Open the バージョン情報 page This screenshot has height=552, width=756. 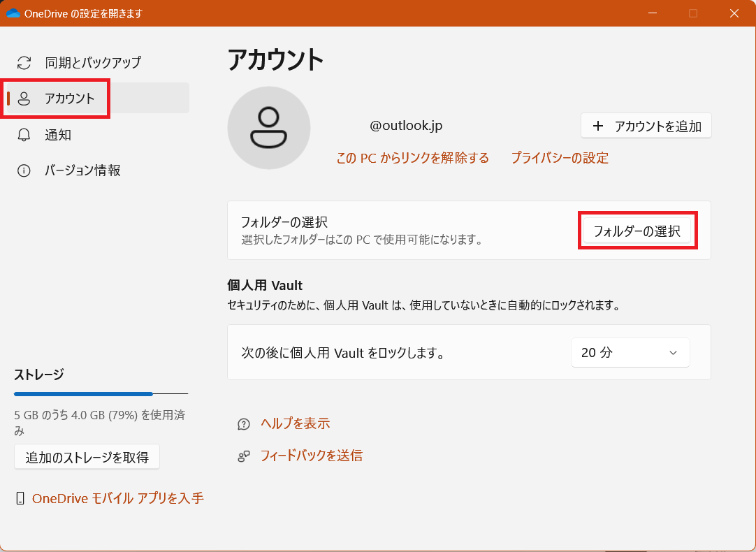82,171
